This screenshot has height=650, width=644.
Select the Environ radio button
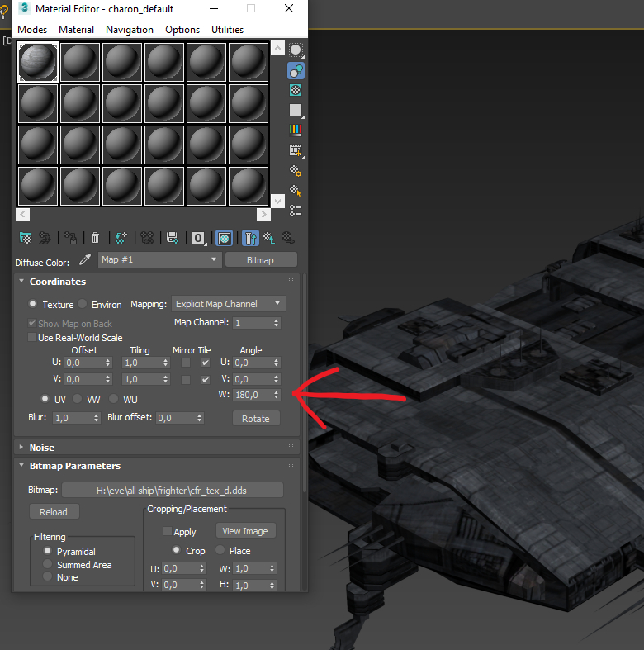[83, 305]
